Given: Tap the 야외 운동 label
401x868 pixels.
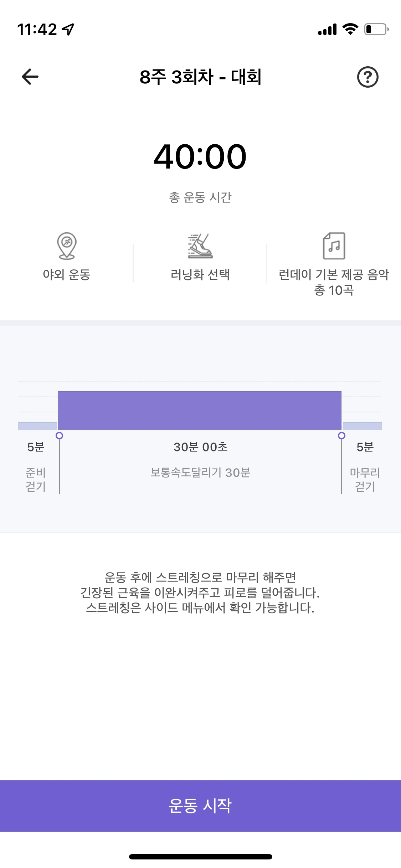Looking at the screenshot, I should [67, 274].
